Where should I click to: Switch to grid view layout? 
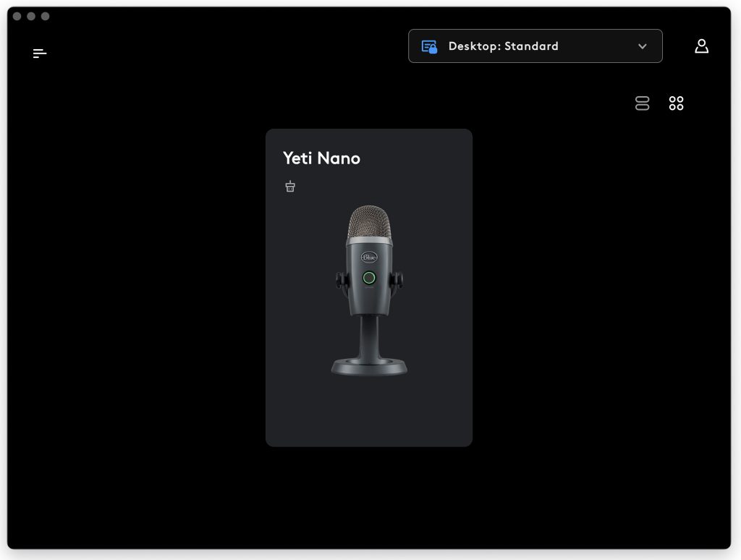pyautogui.click(x=677, y=103)
